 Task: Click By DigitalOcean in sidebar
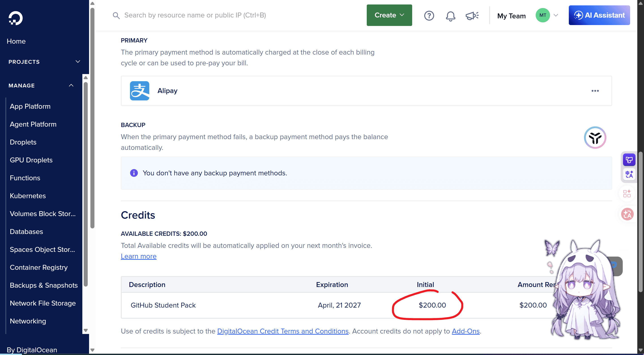(32, 350)
